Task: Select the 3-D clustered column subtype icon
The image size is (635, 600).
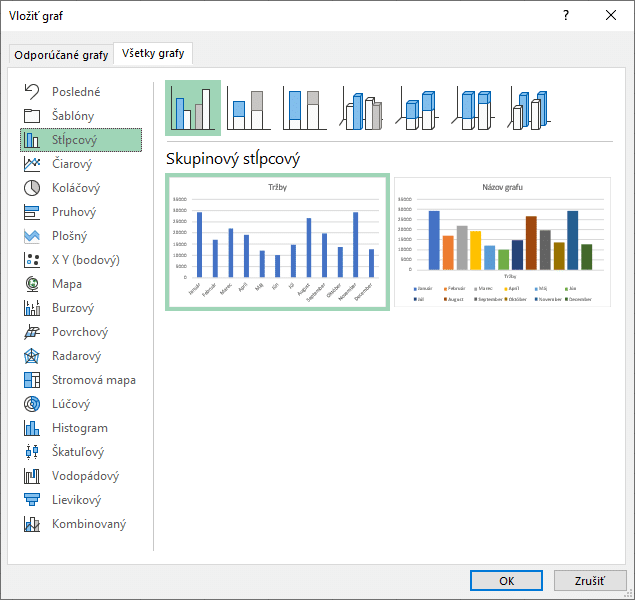Action: pos(361,108)
